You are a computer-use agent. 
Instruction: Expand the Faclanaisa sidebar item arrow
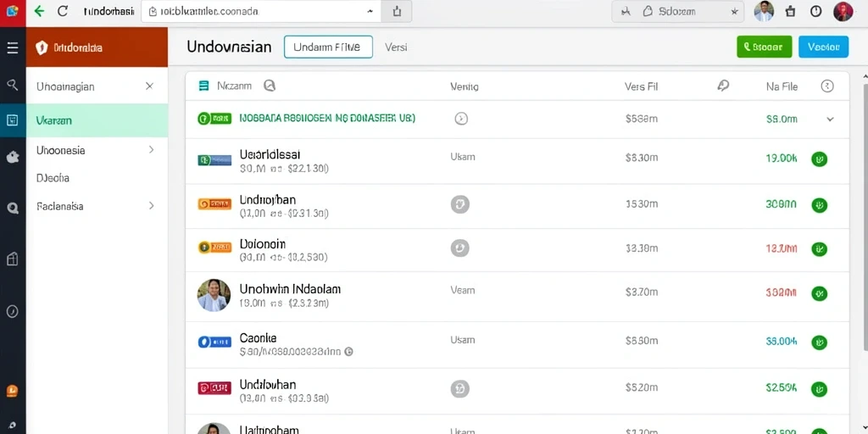pyautogui.click(x=151, y=205)
